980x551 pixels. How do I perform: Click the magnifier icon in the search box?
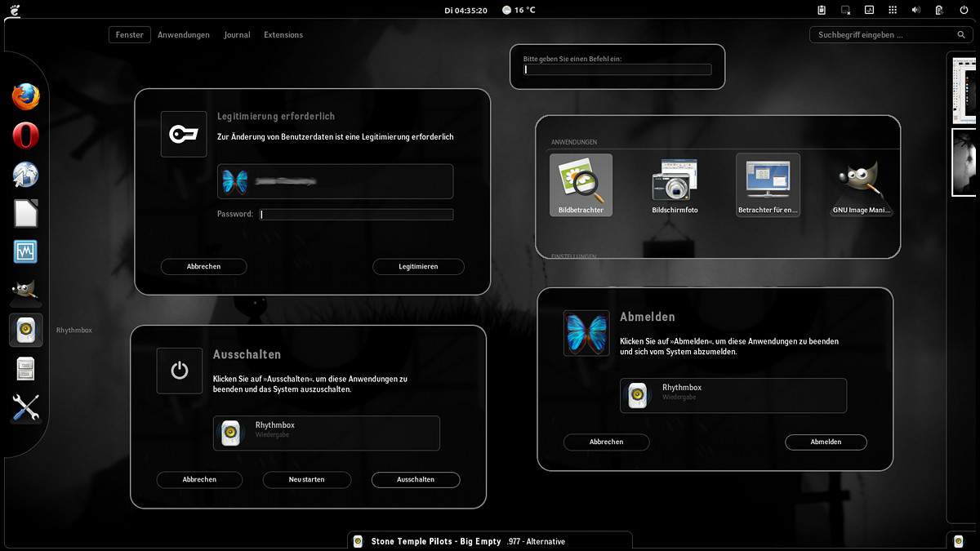(x=961, y=35)
